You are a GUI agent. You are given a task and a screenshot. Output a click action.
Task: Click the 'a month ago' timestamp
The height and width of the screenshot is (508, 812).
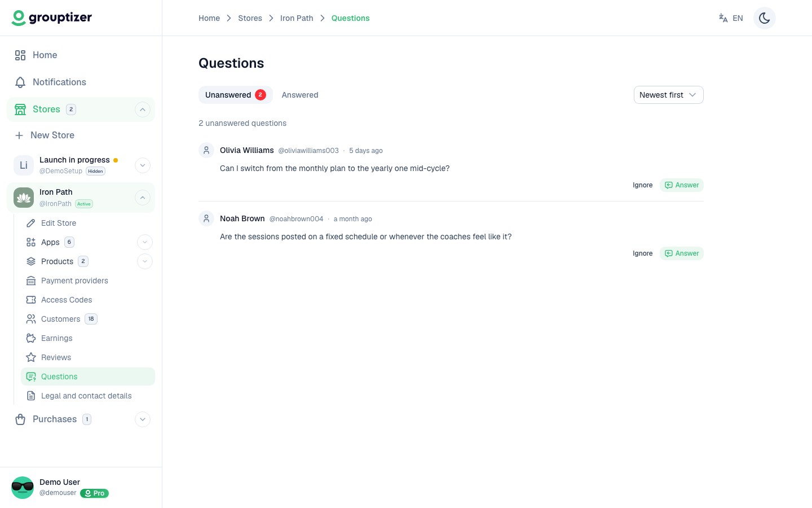[352, 219]
